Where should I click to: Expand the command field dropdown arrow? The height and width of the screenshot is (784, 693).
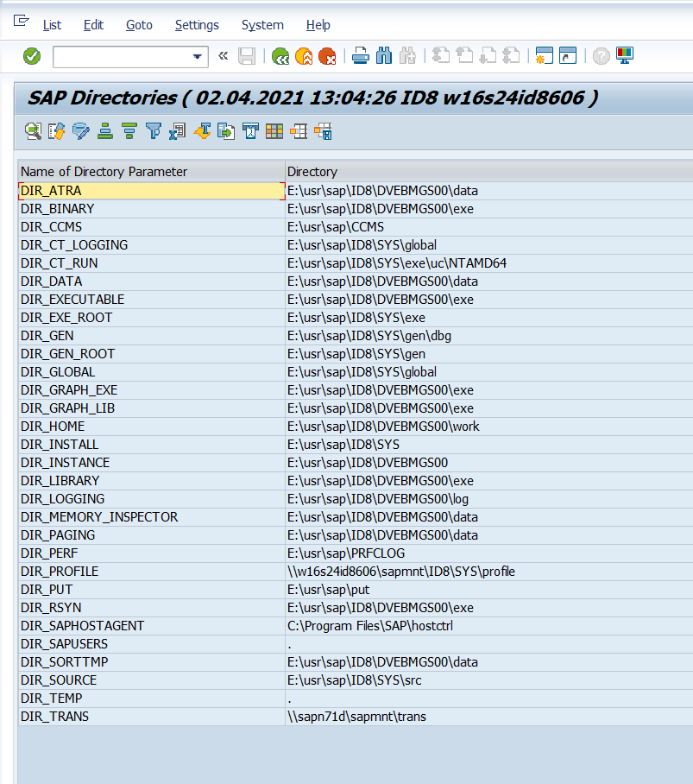point(198,57)
